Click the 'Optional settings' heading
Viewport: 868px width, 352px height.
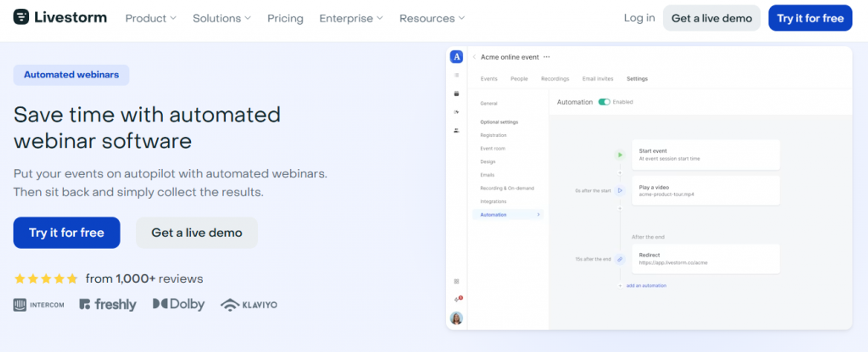pos(499,122)
